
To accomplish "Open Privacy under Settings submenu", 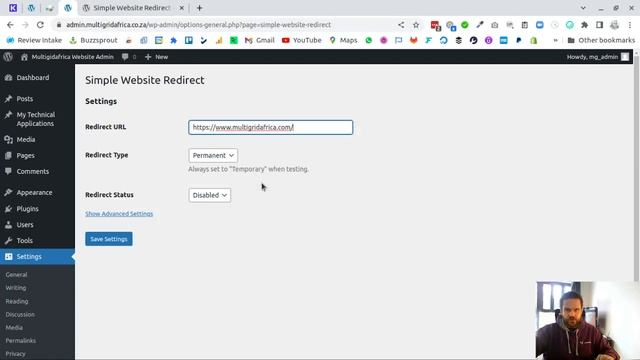I will pos(16,354).
